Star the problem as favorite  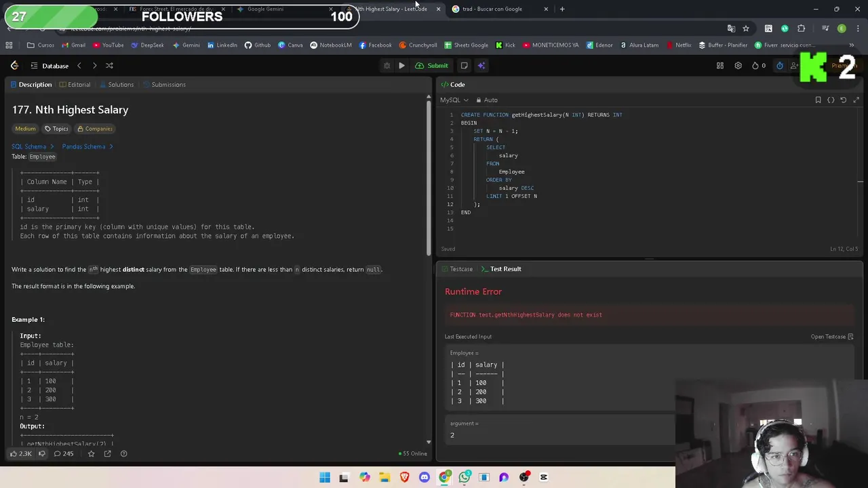tap(91, 453)
